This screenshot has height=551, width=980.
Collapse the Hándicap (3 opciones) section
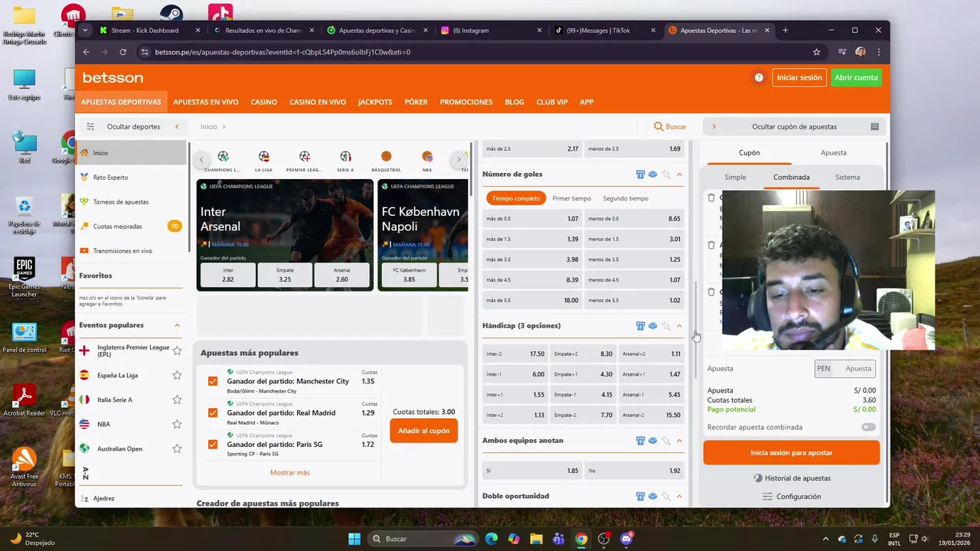(x=679, y=326)
